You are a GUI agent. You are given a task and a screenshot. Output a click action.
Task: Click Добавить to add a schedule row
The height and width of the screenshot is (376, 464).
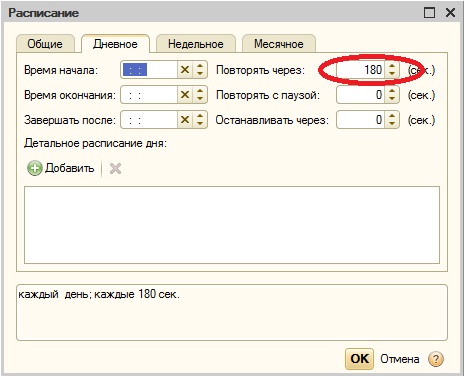tap(61, 168)
